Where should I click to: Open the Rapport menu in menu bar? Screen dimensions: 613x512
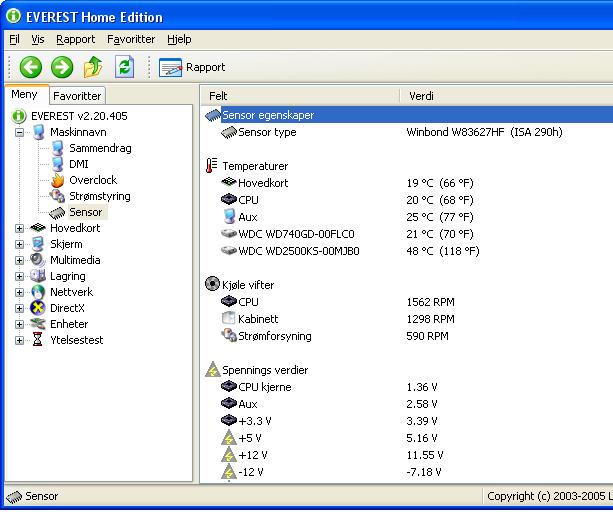75,39
